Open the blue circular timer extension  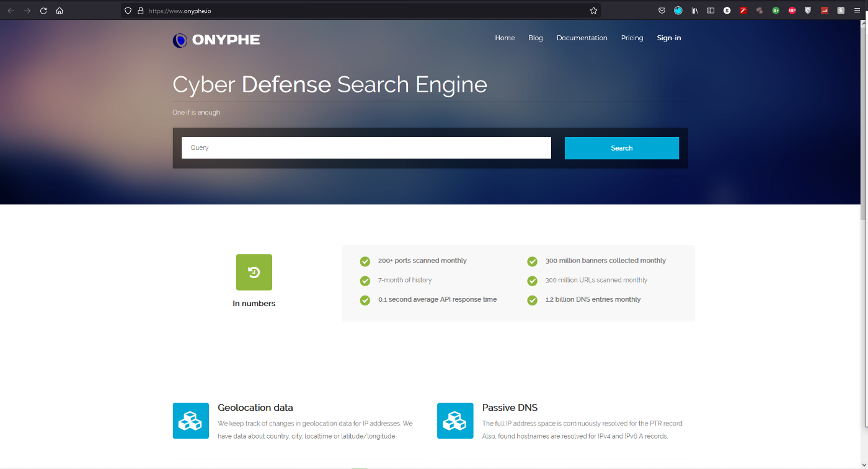[678, 11]
